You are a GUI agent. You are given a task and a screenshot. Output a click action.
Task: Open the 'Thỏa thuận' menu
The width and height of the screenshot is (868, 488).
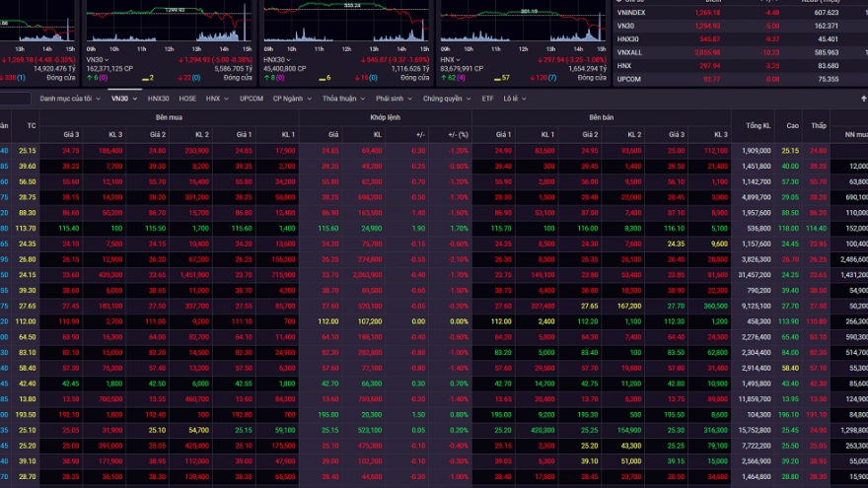(x=342, y=99)
